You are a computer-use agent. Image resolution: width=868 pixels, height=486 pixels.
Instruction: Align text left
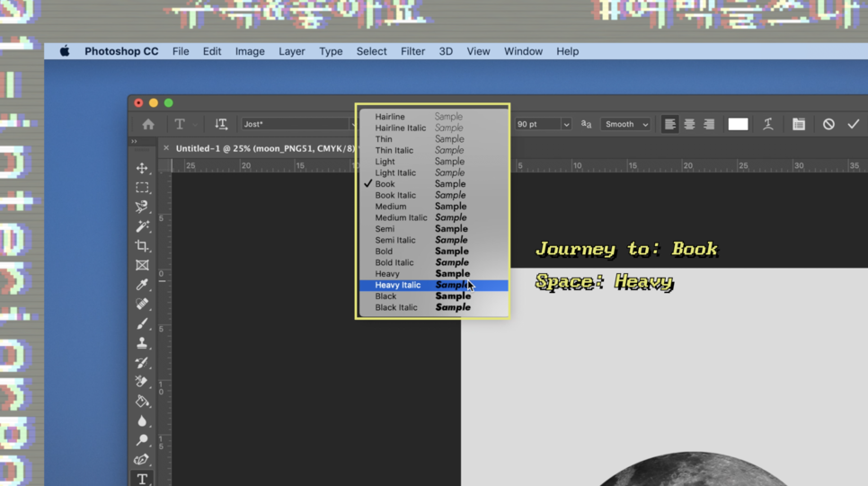pos(669,124)
